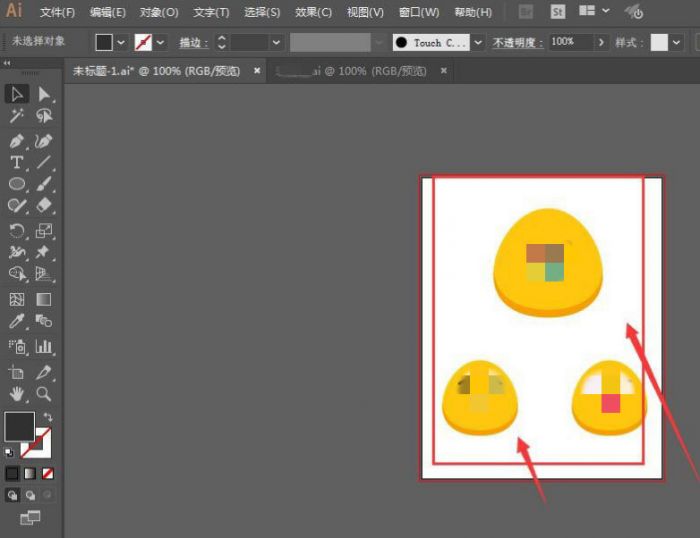700x538 pixels.
Task: Select the Rotate tool
Action: click(x=17, y=231)
